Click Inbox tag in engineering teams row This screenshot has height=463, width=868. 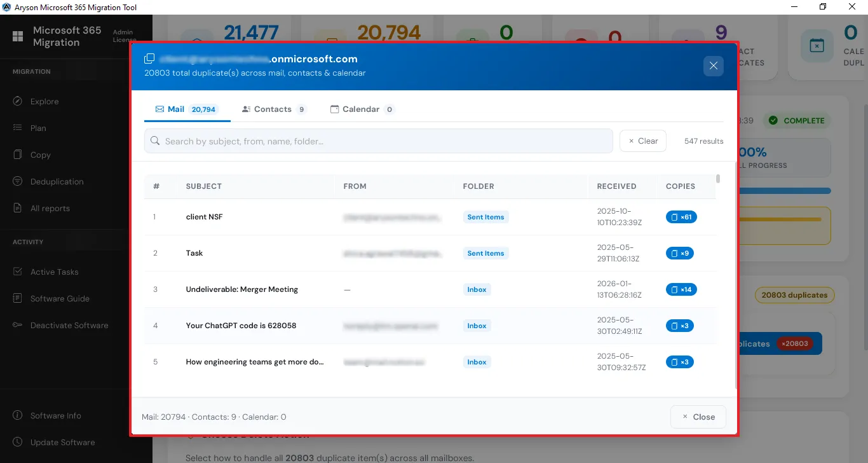coord(477,362)
